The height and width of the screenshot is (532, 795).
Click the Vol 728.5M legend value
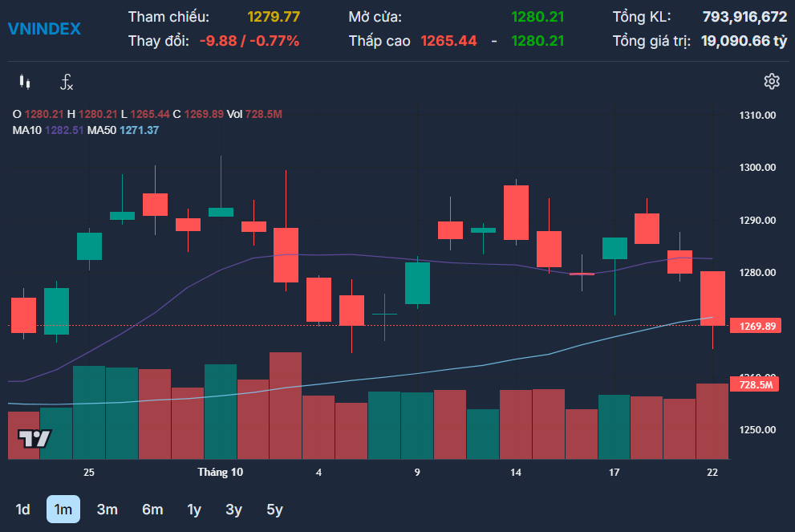[x=254, y=114]
